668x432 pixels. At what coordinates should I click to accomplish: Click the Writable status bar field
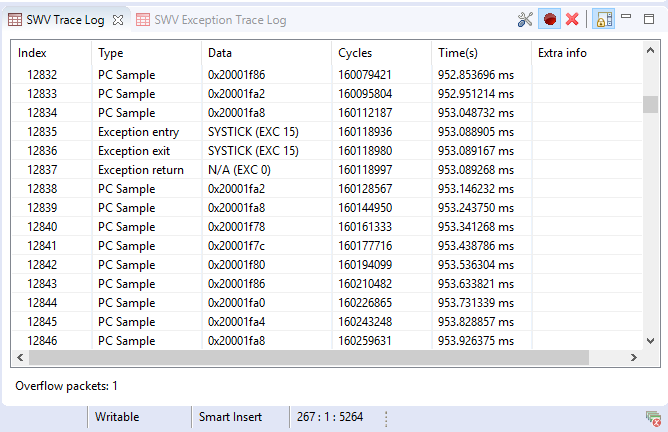pos(118,417)
